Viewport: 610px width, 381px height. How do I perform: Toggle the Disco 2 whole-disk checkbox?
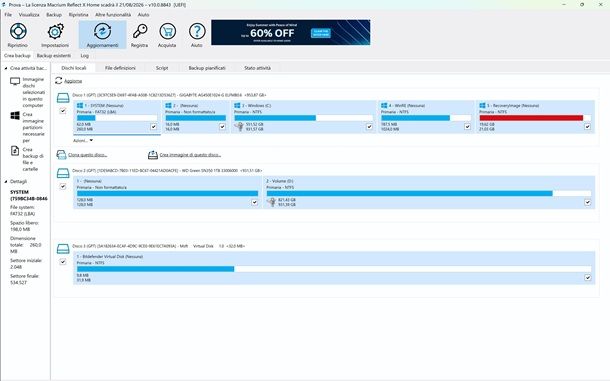pyautogui.click(x=63, y=186)
